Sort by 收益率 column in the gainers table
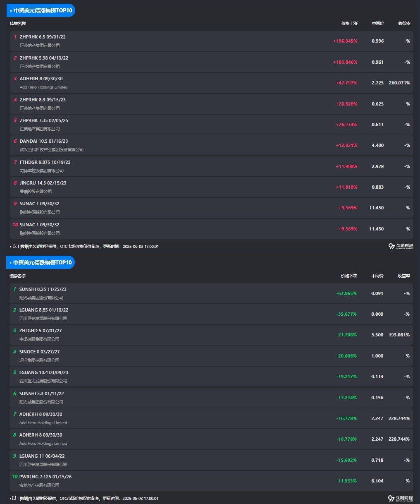 [x=404, y=24]
